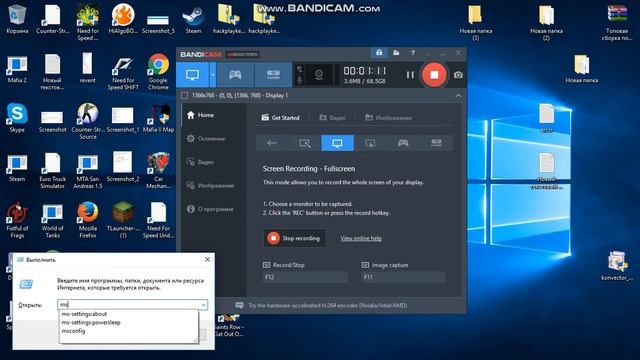The image size is (640, 360).
Task: Select the World of Tanks desktop icon
Action: [x=52, y=220]
